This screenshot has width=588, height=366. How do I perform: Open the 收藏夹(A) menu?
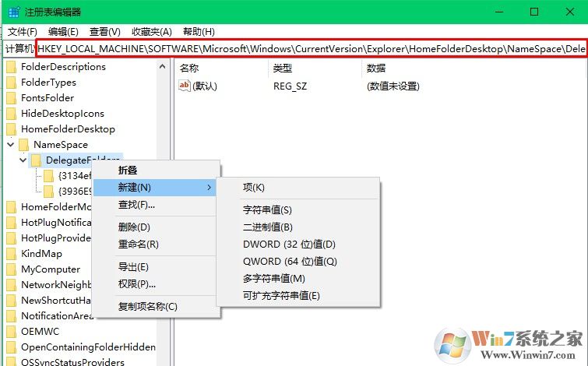[152, 32]
